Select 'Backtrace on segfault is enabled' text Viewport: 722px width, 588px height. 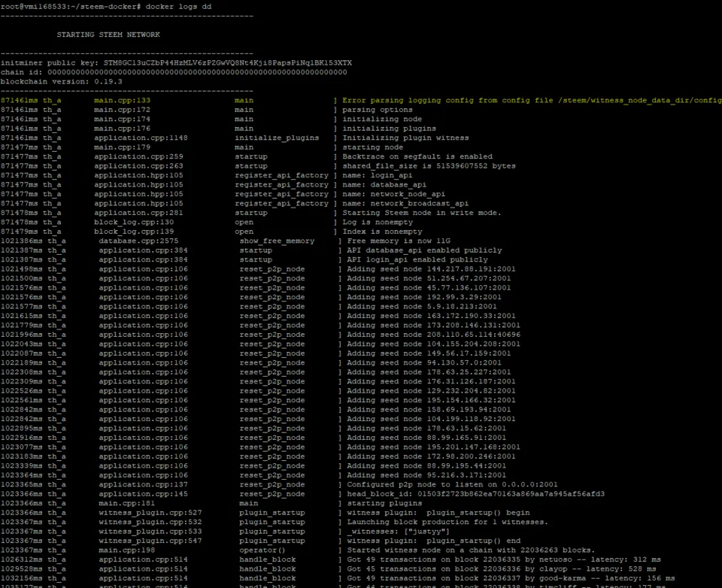click(x=417, y=156)
